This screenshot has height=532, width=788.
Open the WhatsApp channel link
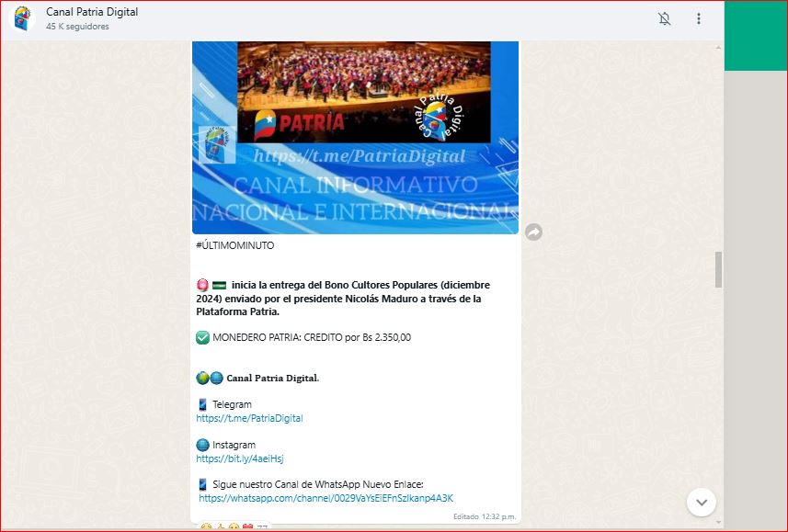coord(326,498)
